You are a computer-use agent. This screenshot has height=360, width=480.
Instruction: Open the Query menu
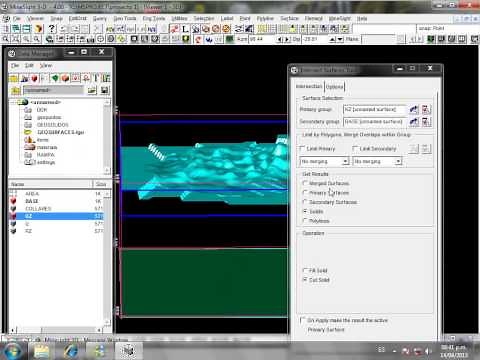[x=99, y=18]
